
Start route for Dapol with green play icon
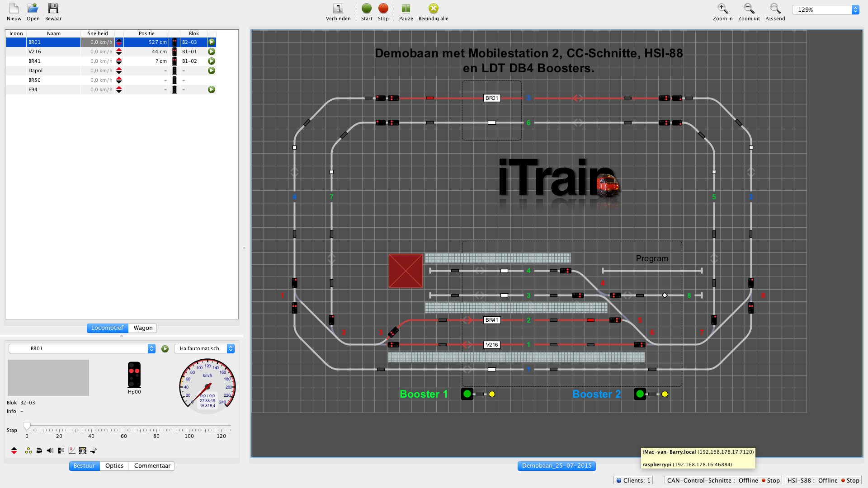click(x=212, y=70)
